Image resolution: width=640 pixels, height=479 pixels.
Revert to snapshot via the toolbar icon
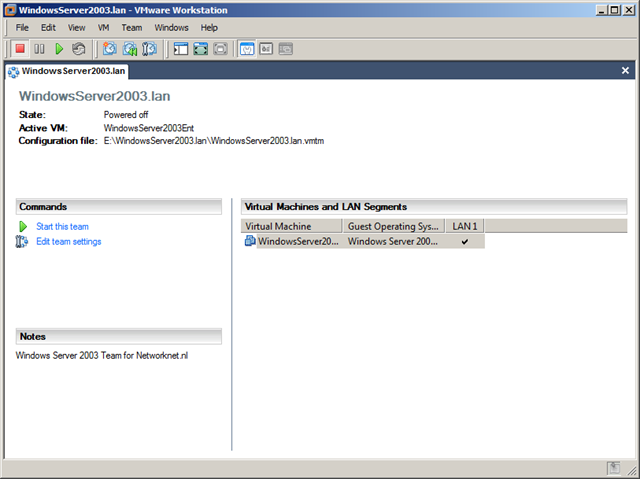[x=130, y=49]
